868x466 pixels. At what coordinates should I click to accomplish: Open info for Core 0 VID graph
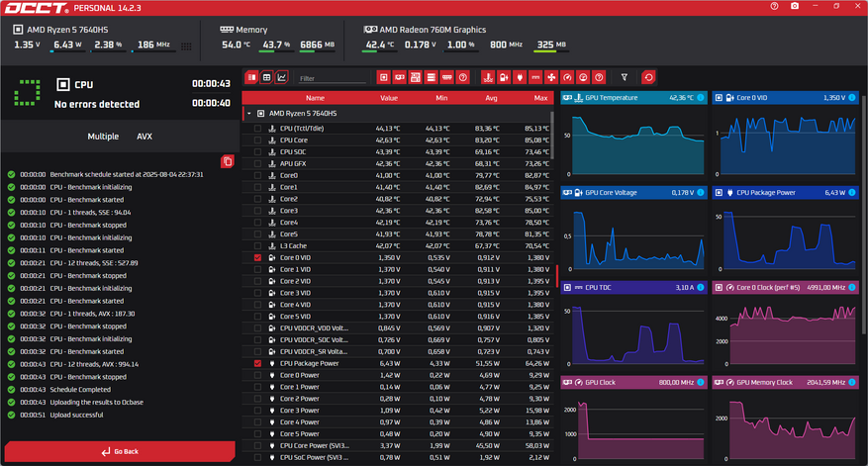point(852,98)
